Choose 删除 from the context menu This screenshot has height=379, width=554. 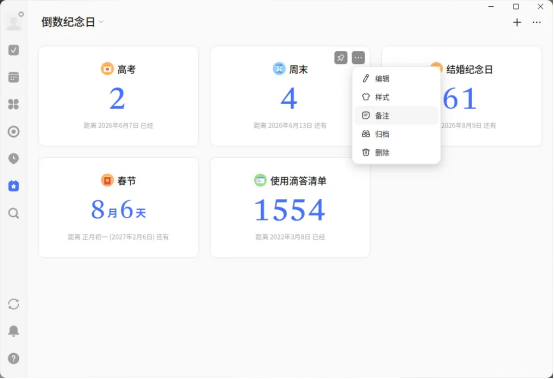tap(396, 153)
